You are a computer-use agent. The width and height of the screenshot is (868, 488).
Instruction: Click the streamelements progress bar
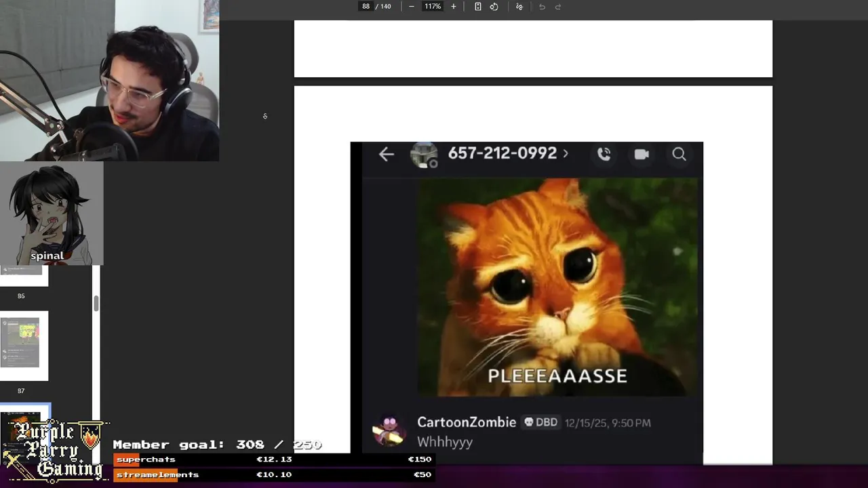273,474
